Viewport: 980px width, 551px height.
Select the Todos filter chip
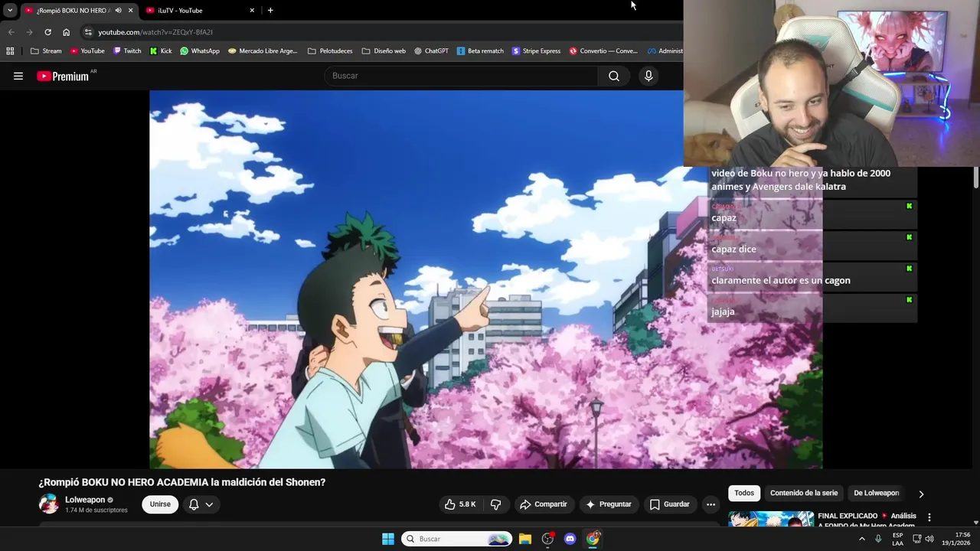744,493
